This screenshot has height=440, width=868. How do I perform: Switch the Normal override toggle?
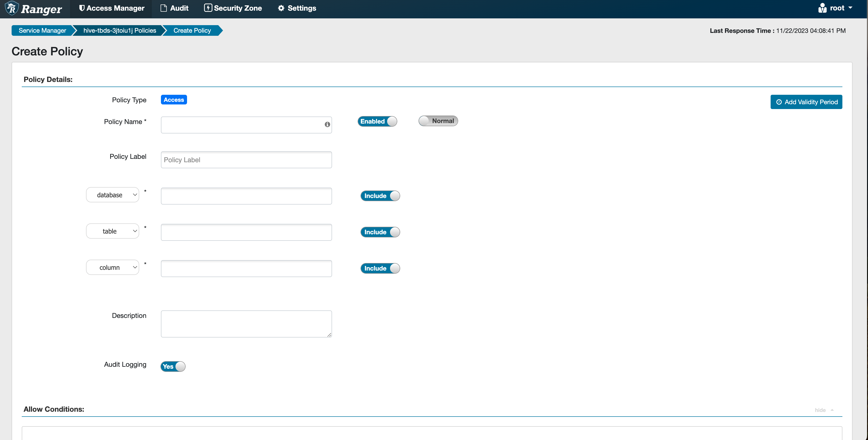438,121
